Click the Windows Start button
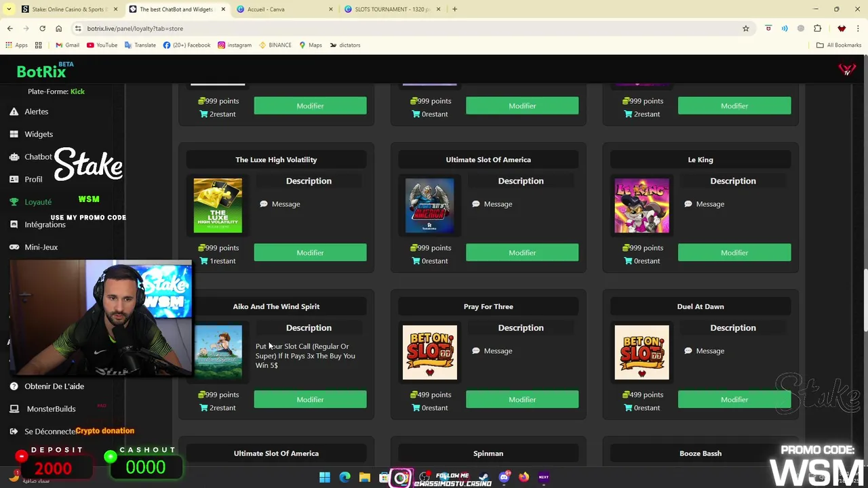868x488 pixels. click(x=325, y=477)
